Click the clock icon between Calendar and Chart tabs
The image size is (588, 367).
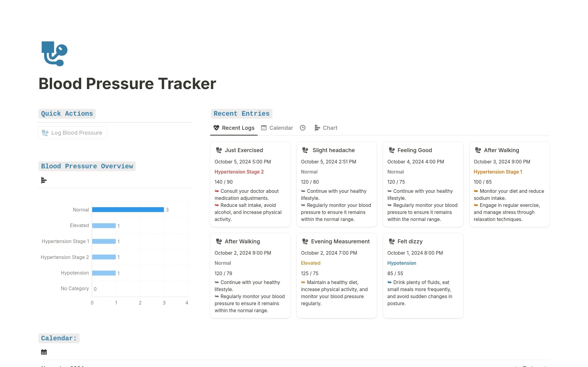303,128
